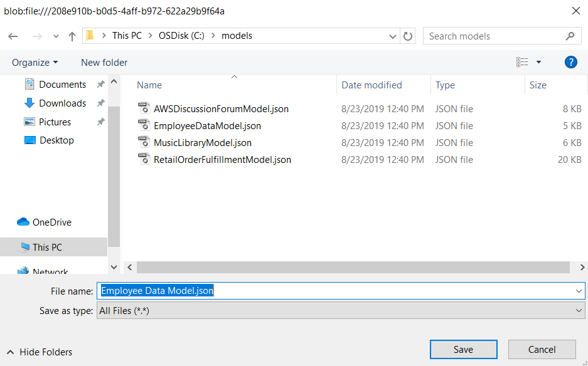Image resolution: width=588 pixels, height=366 pixels.
Task: Open the Save as type dropdown
Action: pos(579,310)
